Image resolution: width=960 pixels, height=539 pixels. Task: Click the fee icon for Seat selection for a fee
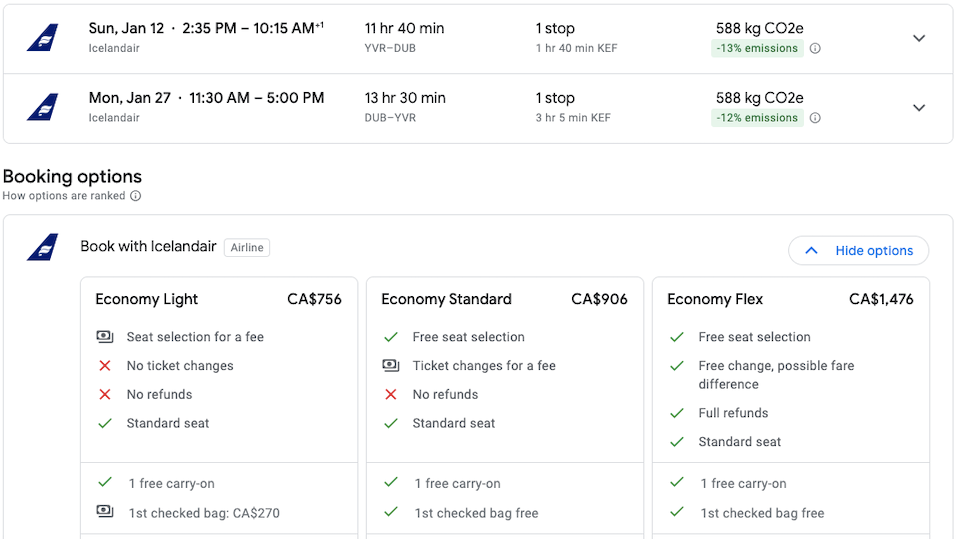(x=105, y=336)
